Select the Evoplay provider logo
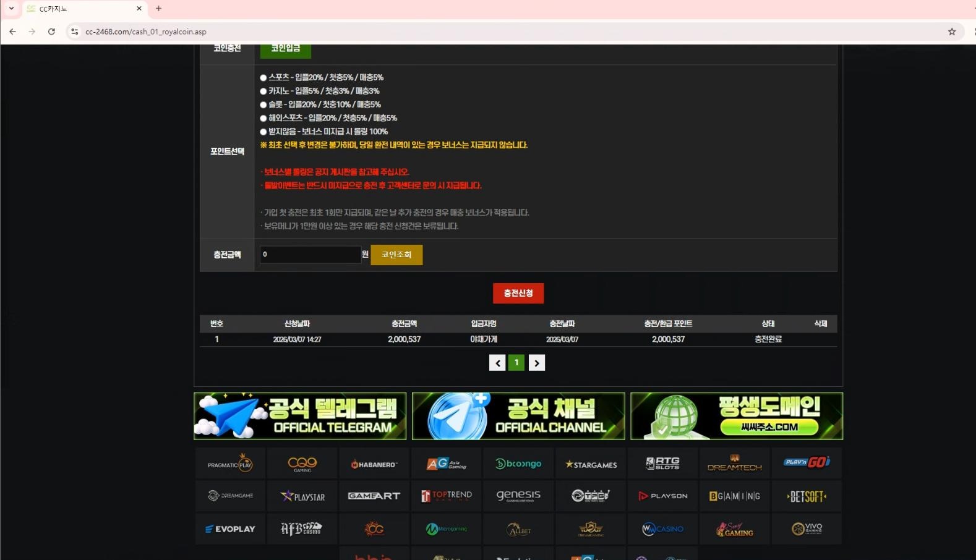976x560 pixels. [230, 529]
